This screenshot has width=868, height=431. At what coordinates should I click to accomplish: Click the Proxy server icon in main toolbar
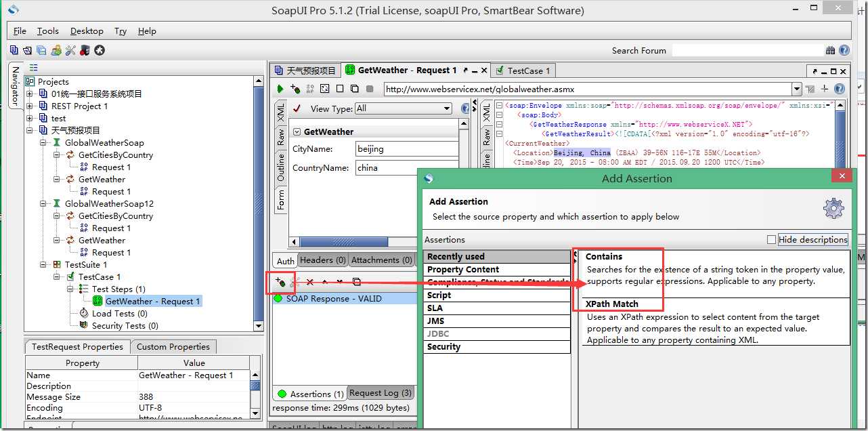point(85,50)
